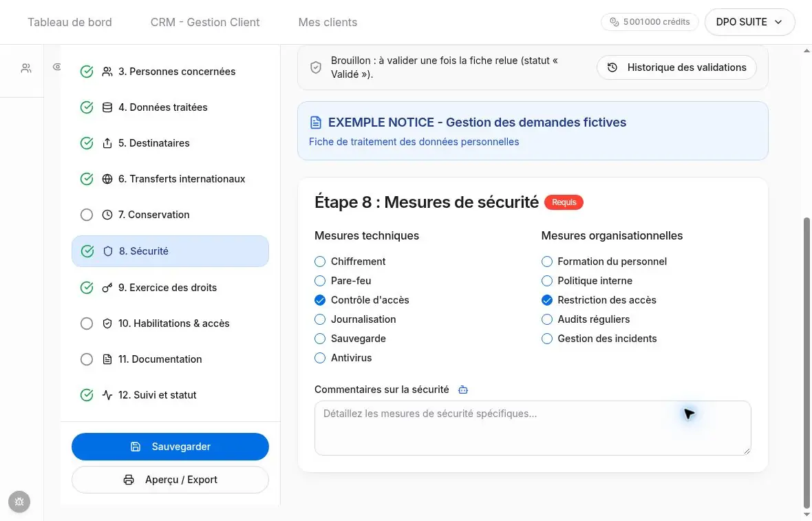The height and width of the screenshot is (521, 812).
Task: Go to step 9. Exercice des droits
Action: tap(171, 288)
